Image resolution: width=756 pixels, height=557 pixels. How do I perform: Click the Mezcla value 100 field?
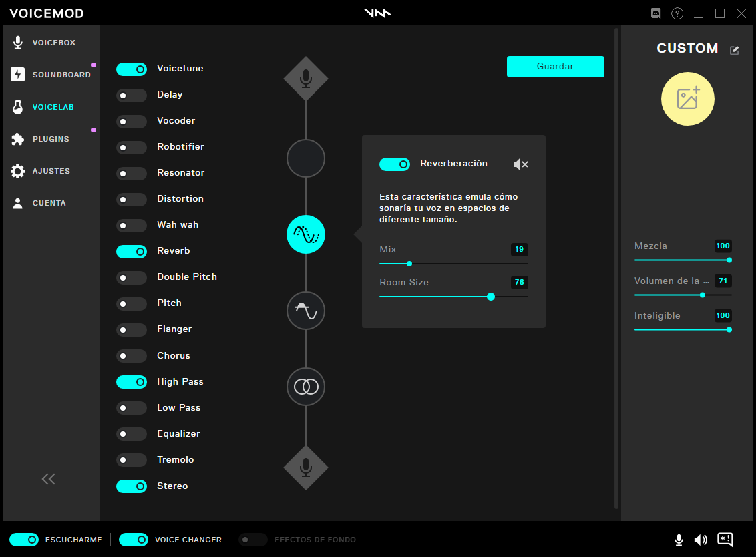[x=723, y=246]
